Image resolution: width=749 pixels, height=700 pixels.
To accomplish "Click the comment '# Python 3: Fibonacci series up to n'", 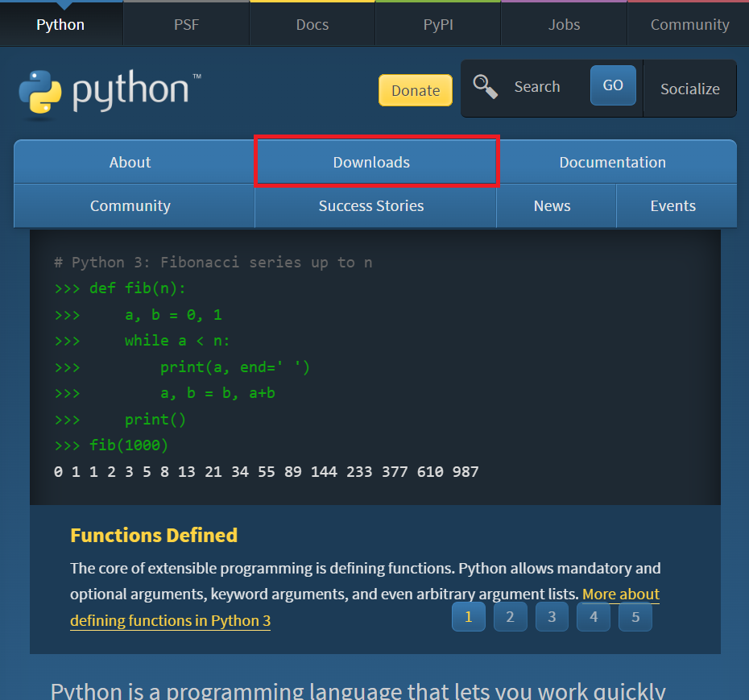I will pos(213,263).
